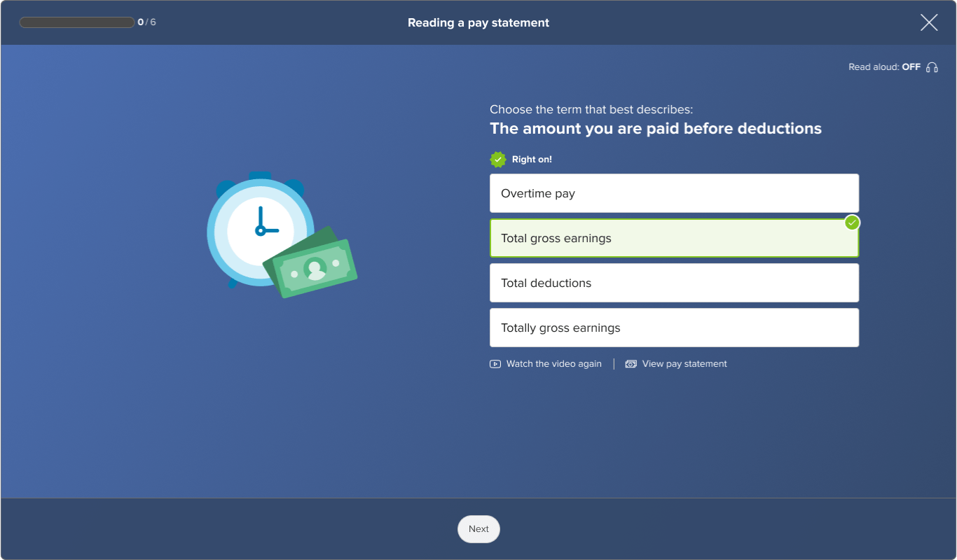This screenshot has width=957, height=560.
Task: Choose the 'Total deductions' answer option
Action: coord(674,283)
